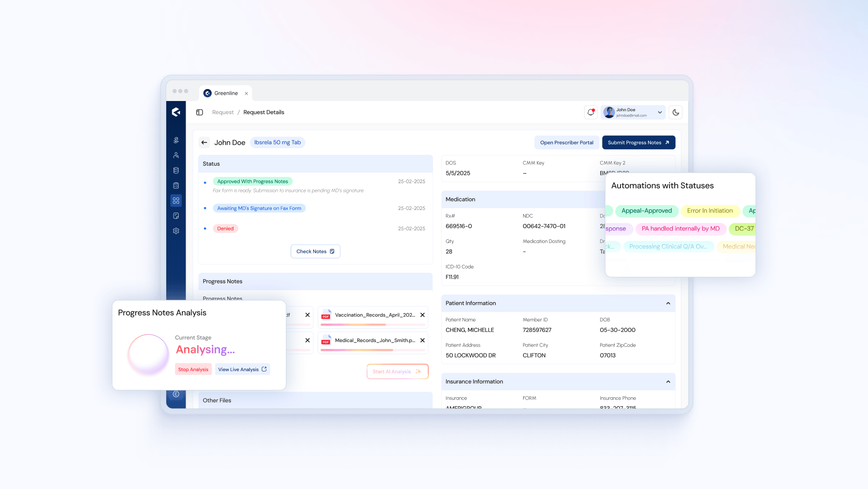The width and height of the screenshot is (868, 489).
Task: Click the ICD-10 code F11.91
Action: 452,277
